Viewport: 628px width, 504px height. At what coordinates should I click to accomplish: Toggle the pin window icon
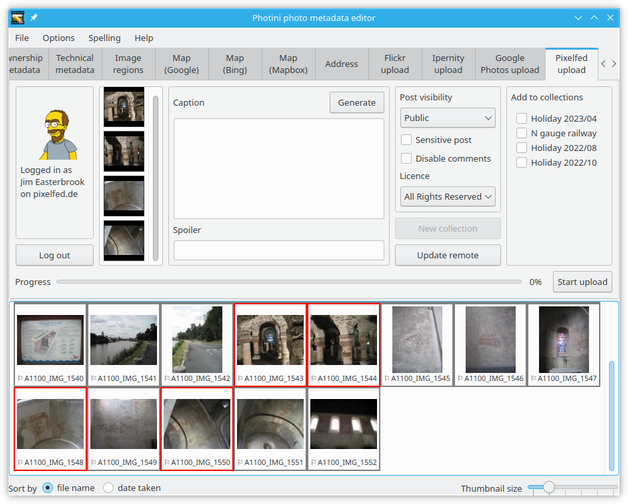pyautogui.click(x=34, y=18)
